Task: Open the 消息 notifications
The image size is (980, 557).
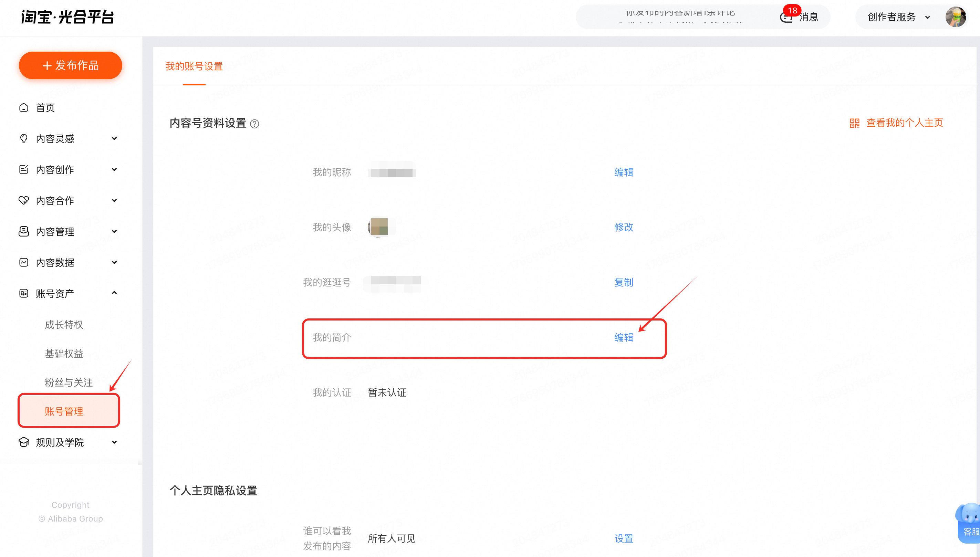Action: pos(809,17)
